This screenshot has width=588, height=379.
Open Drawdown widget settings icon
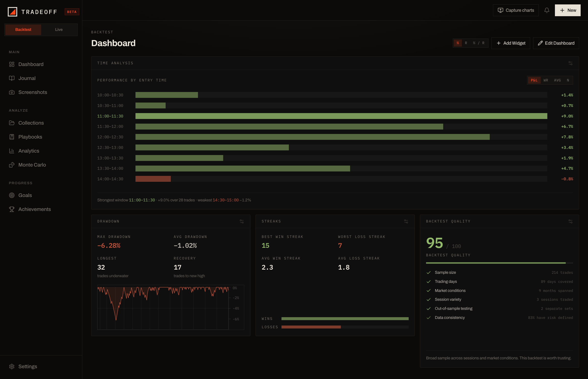pyautogui.click(x=242, y=222)
